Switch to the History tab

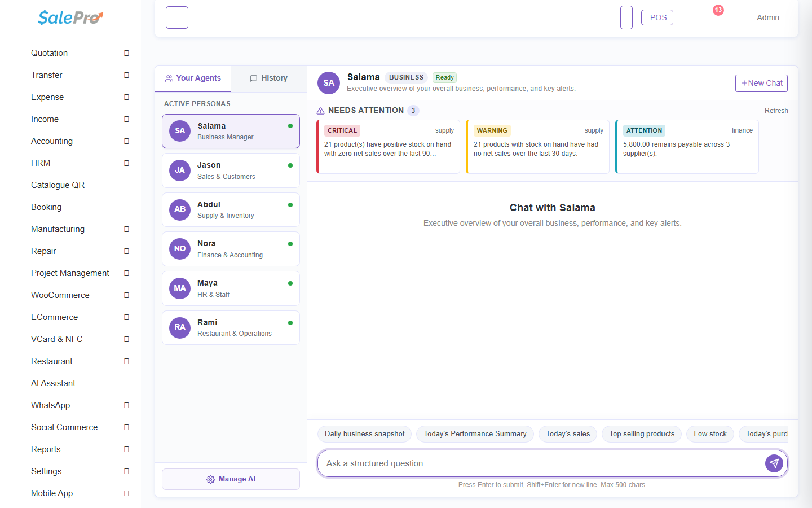click(269, 78)
